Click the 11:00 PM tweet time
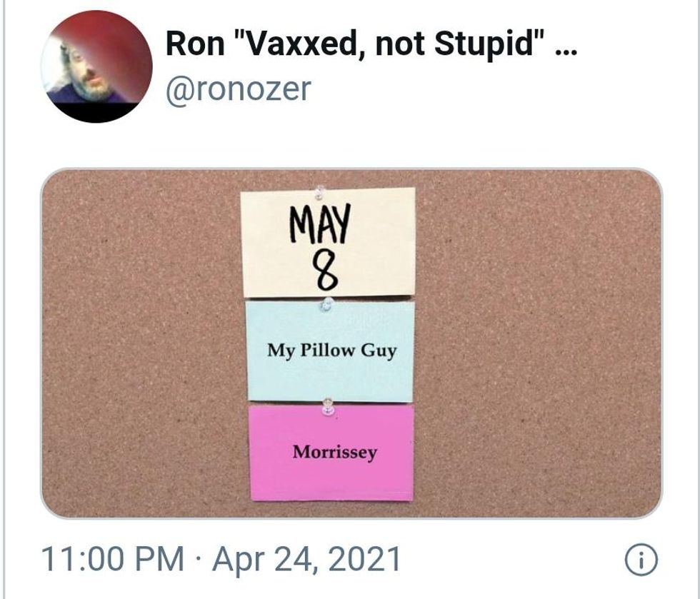 (111, 560)
